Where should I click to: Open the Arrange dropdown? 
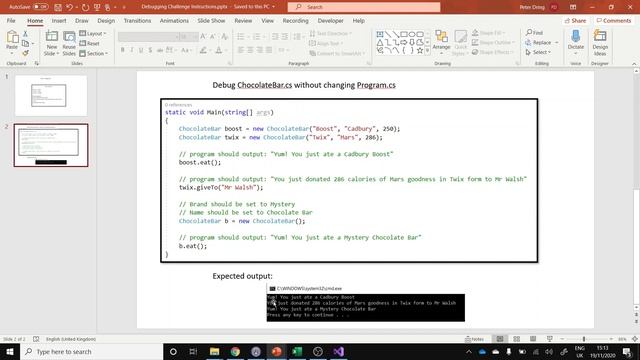point(441,43)
